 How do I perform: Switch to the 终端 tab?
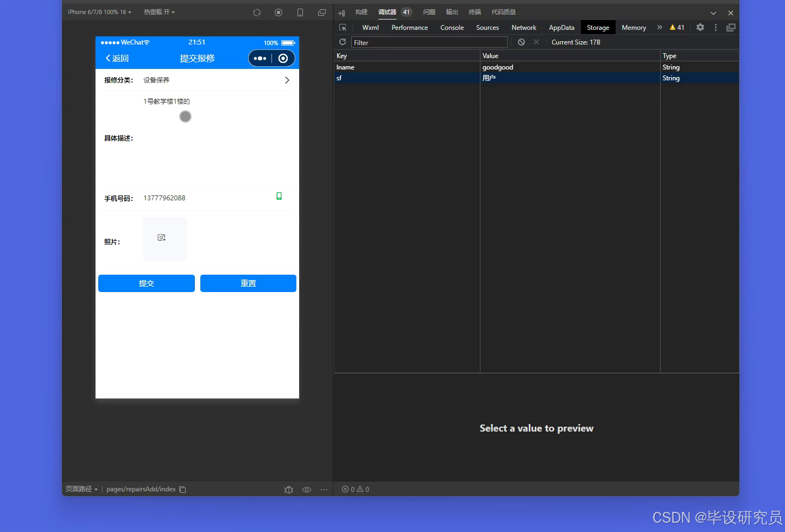pyautogui.click(x=475, y=12)
